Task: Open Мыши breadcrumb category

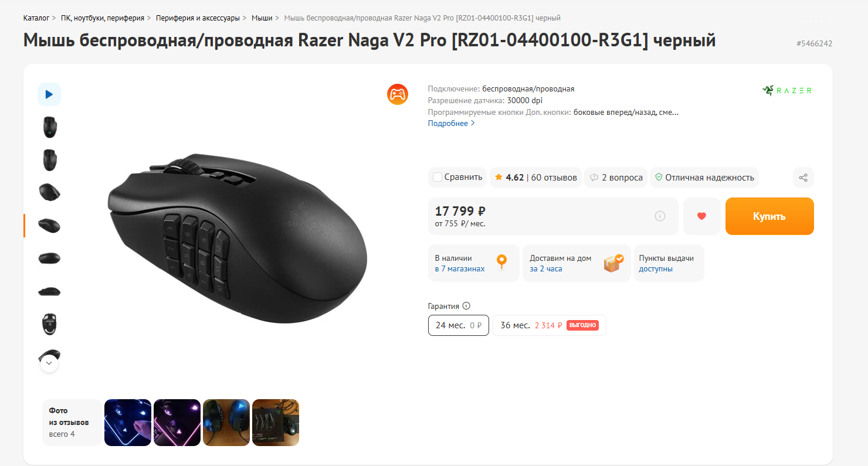Action: tap(262, 18)
